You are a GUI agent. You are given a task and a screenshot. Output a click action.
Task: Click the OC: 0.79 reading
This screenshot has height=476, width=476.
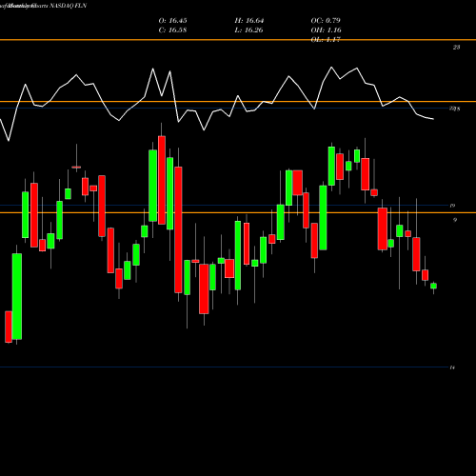(x=326, y=21)
